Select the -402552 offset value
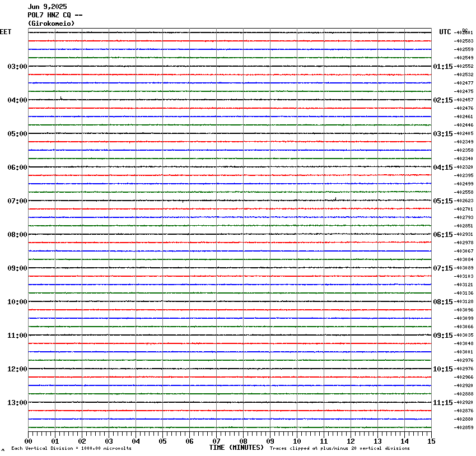Image resolution: width=476 pixels, height=456 pixels. (464, 67)
